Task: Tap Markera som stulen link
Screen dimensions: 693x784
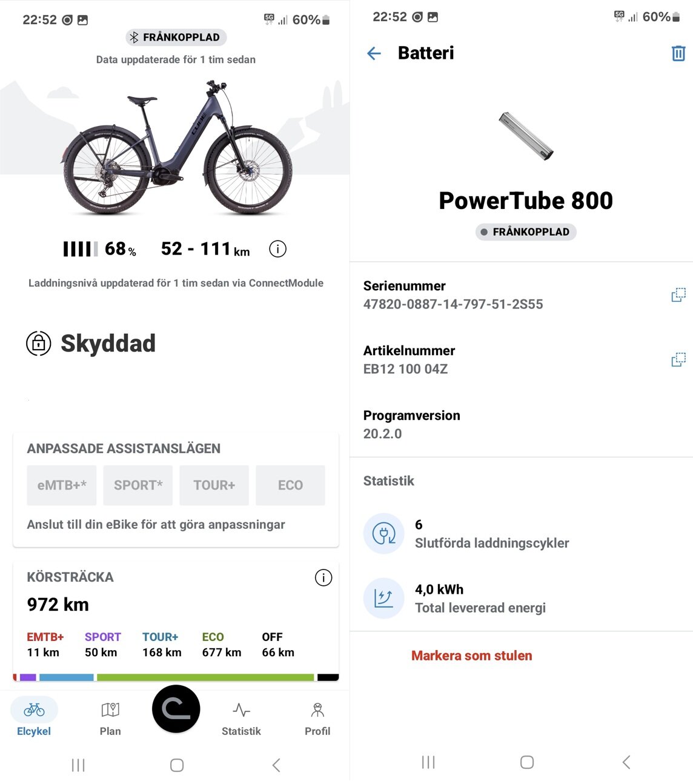Action: pyautogui.click(x=472, y=656)
